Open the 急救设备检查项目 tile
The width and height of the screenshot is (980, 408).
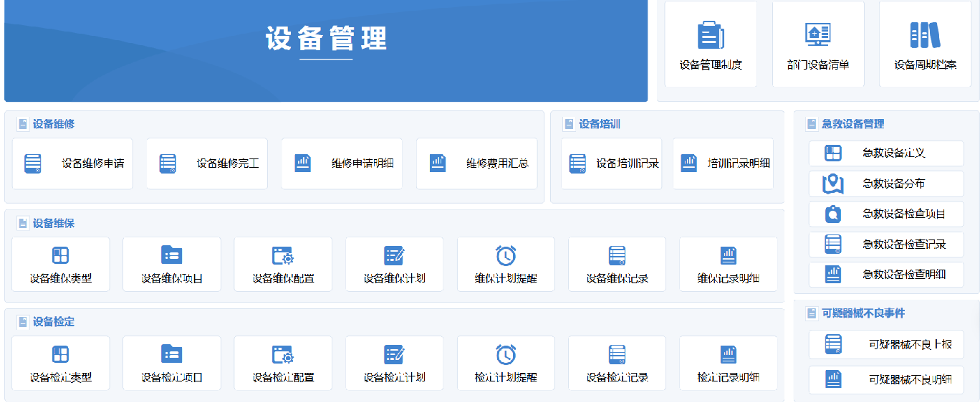[x=886, y=214]
